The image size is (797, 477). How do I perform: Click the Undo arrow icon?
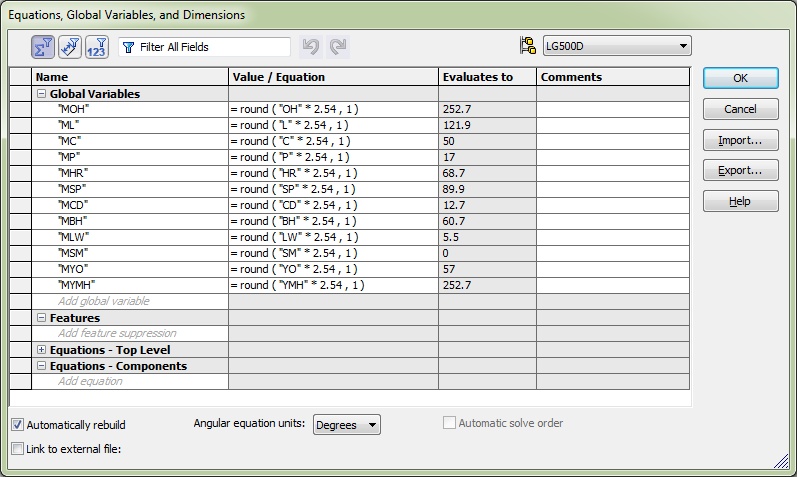(311, 47)
